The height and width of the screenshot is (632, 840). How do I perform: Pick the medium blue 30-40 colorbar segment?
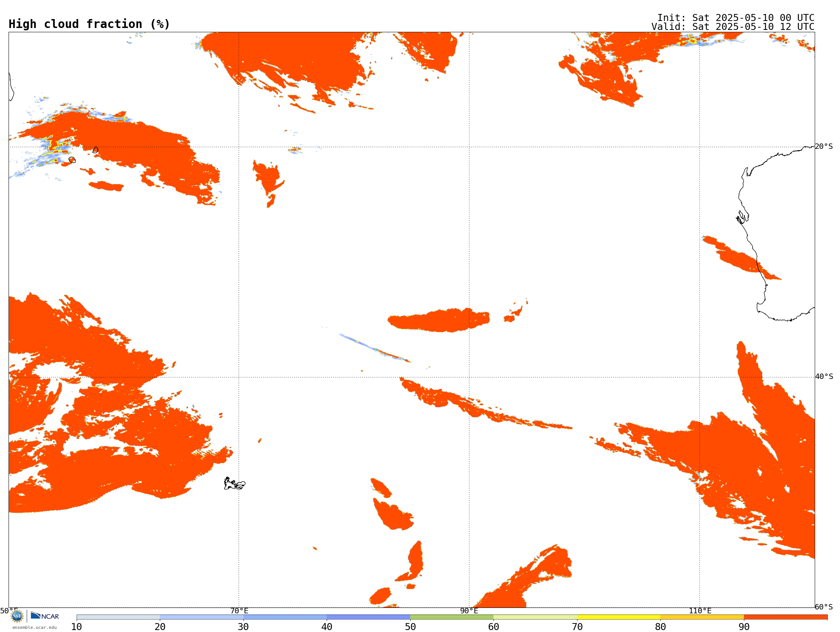click(x=285, y=617)
